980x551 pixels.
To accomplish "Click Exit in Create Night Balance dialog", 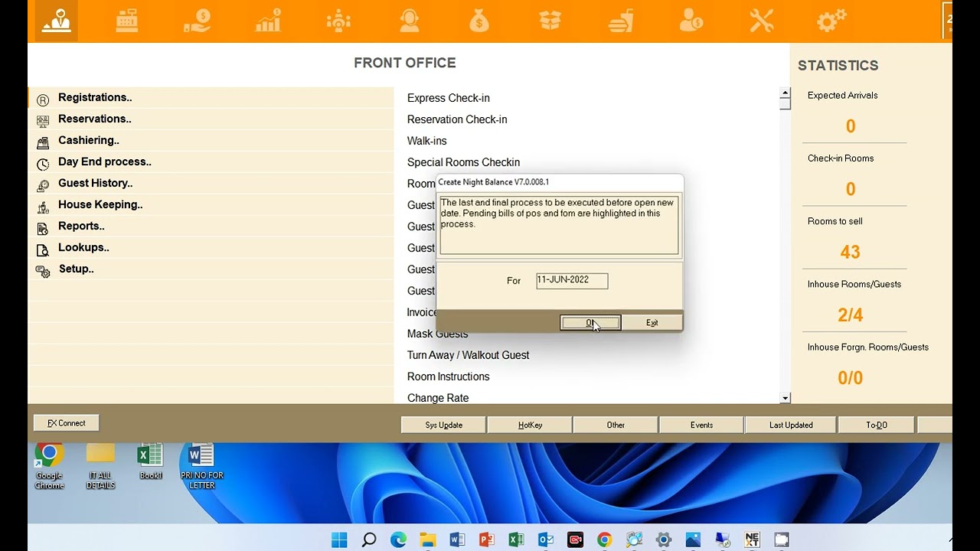I will (652, 323).
